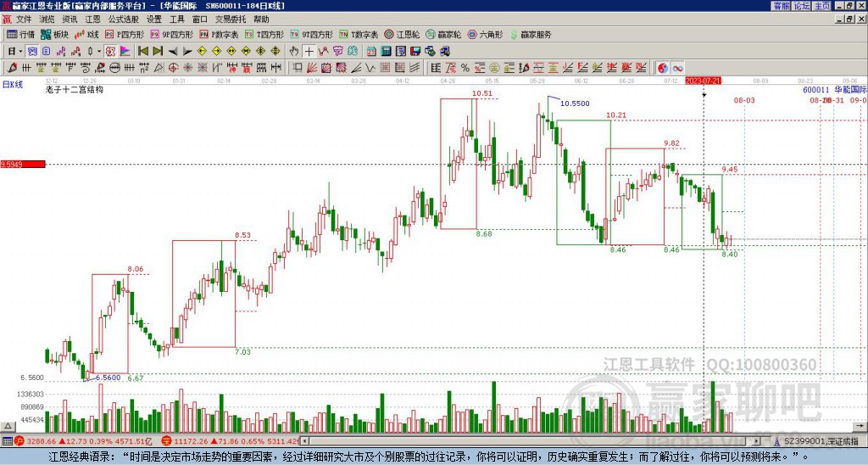The height and width of the screenshot is (465, 868).
Task: Click the black left-pointing arrow icon
Action: click(x=173, y=52)
